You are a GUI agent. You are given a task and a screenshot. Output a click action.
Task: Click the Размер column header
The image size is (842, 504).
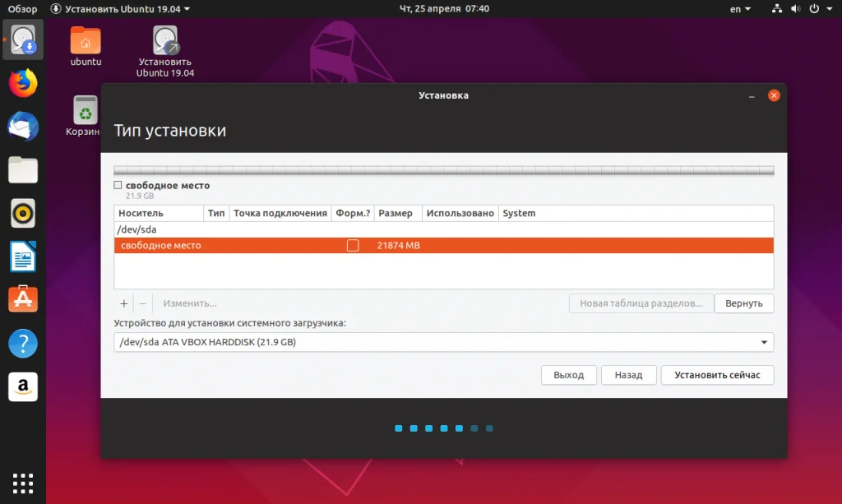coord(398,213)
